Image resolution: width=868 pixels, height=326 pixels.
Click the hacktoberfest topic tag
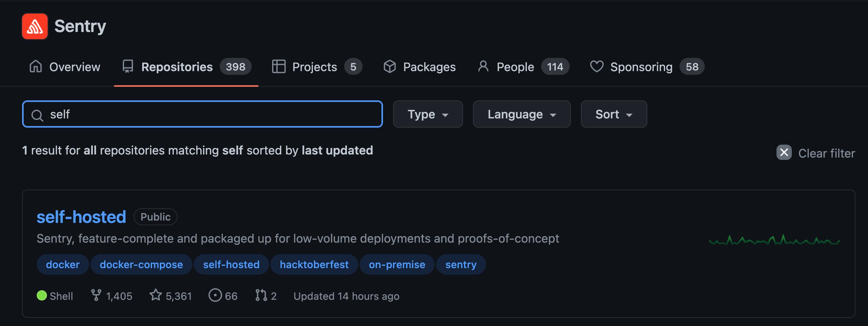pyautogui.click(x=314, y=264)
